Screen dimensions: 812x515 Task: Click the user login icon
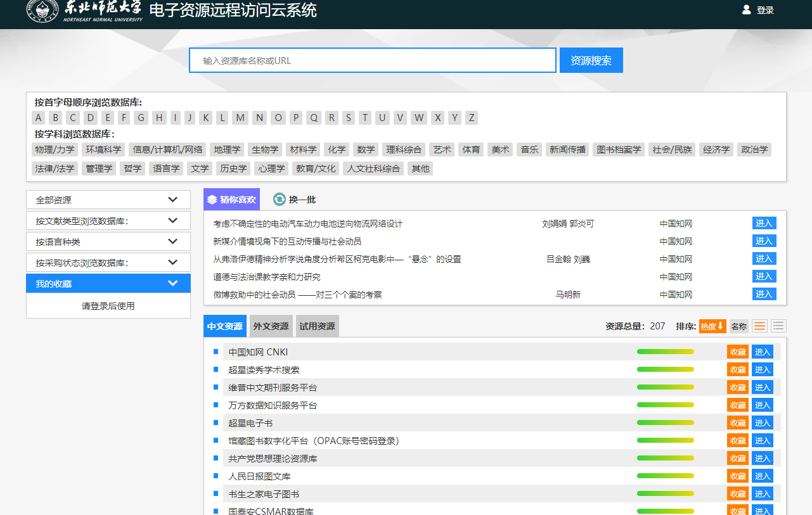click(x=746, y=10)
